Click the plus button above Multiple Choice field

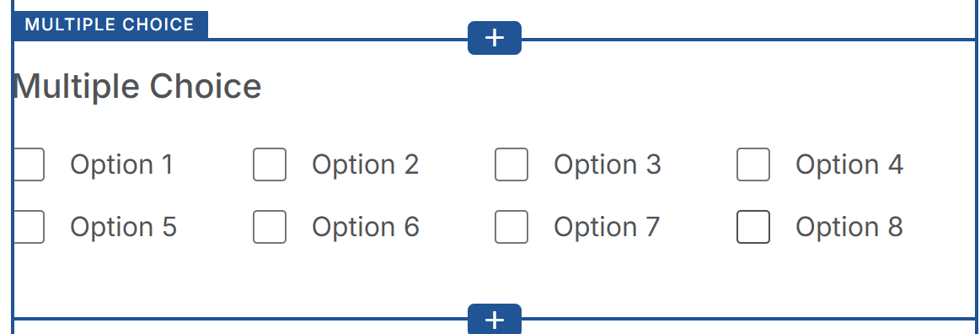(x=495, y=38)
